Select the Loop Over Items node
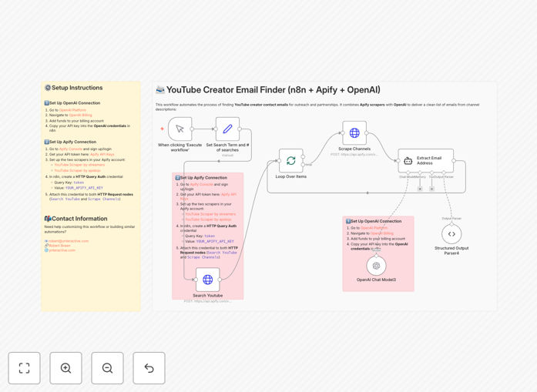The width and height of the screenshot is (537, 392). click(x=290, y=160)
